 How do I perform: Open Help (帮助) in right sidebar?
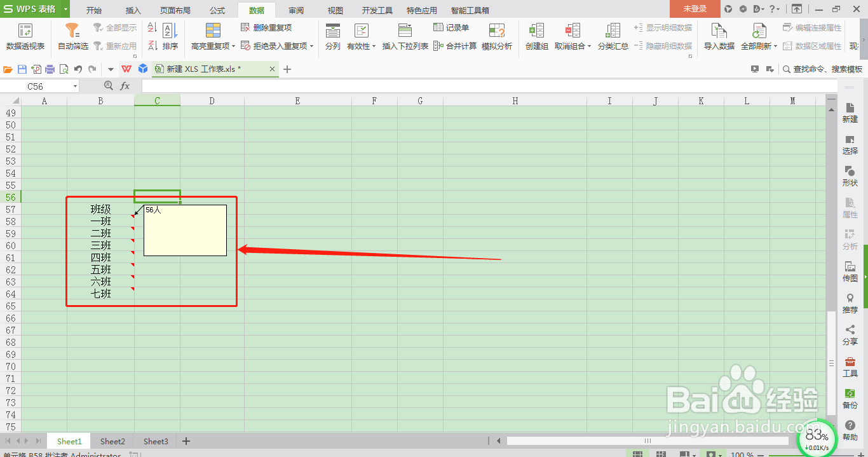click(x=850, y=431)
